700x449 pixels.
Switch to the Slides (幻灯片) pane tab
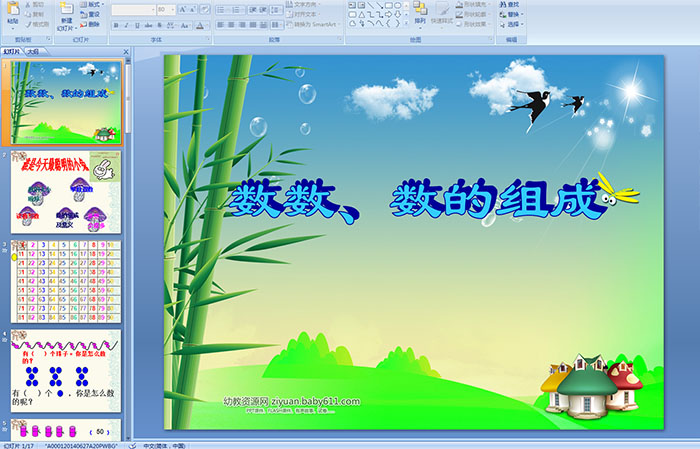pyautogui.click(x=12, y=52)
